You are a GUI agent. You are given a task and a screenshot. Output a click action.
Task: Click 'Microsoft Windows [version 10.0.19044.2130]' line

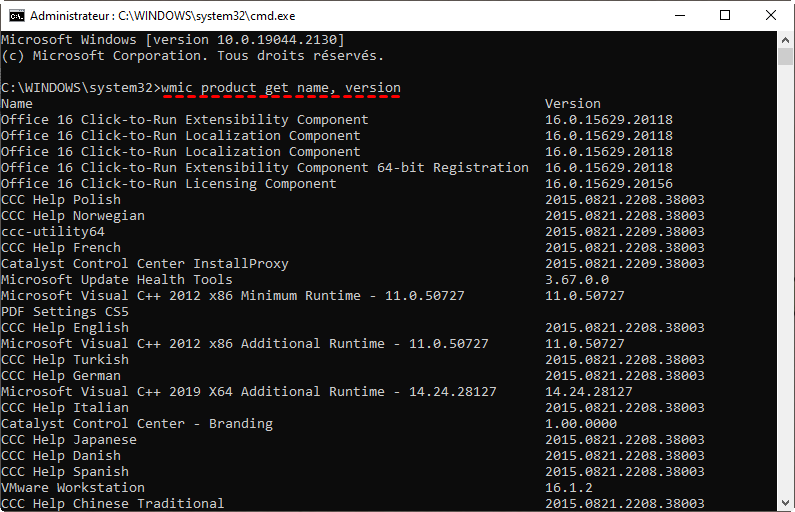click(172, 40)
